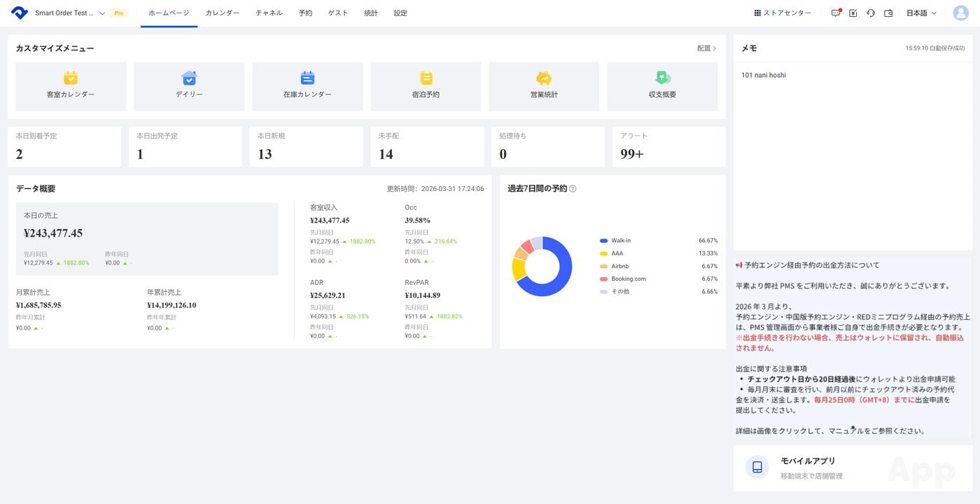Screen dimensions: 980x504
Task: Click the blue app logo at top left
Action: pos(19,13)
